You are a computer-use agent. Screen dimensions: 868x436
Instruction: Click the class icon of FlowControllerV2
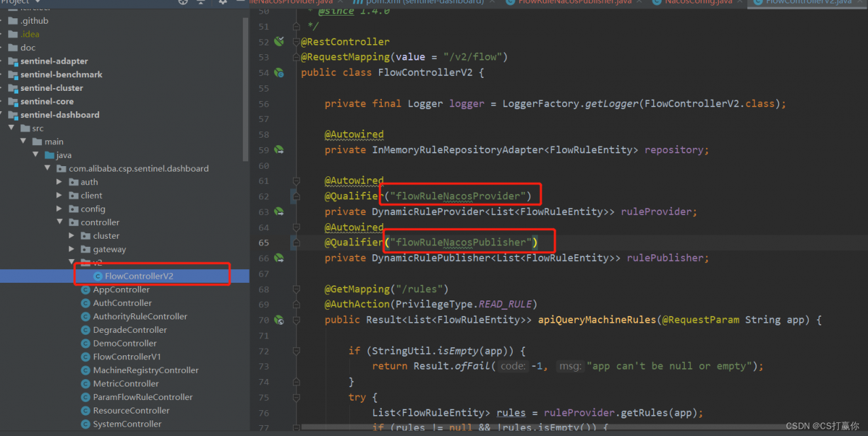point(98,276)
